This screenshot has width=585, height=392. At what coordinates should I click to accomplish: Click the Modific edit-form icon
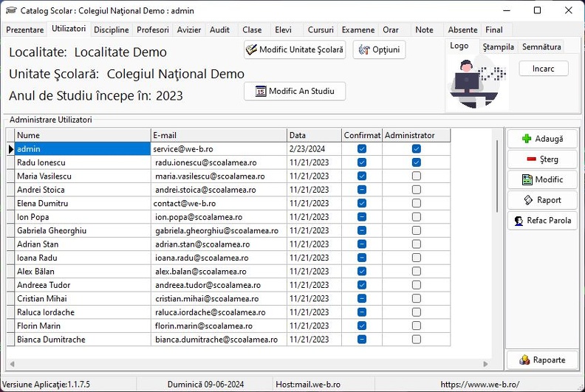point(527,180)
